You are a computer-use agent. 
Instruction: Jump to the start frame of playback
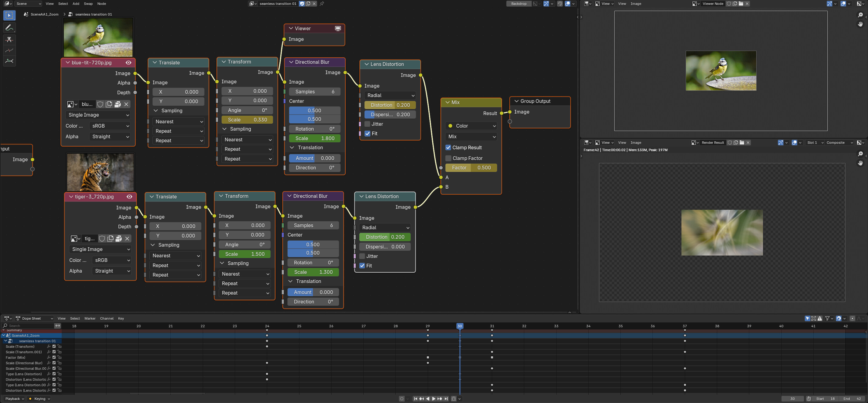pyautogui.click(x=416, y=399)
